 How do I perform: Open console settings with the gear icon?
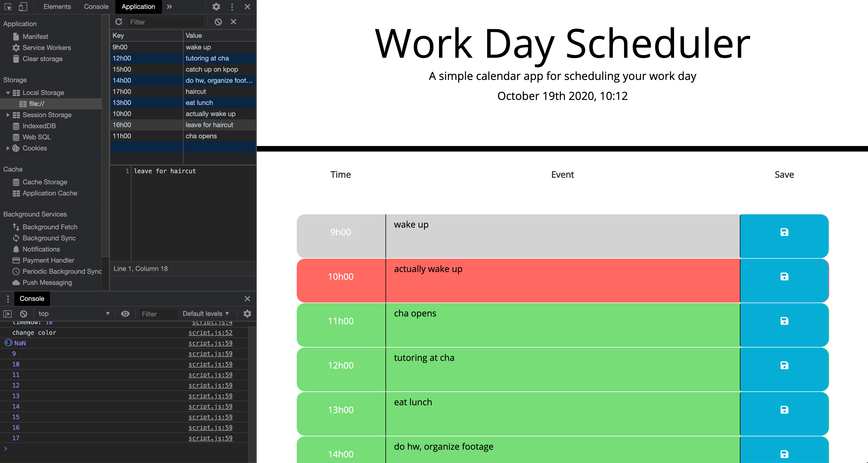tap(248, 314)
